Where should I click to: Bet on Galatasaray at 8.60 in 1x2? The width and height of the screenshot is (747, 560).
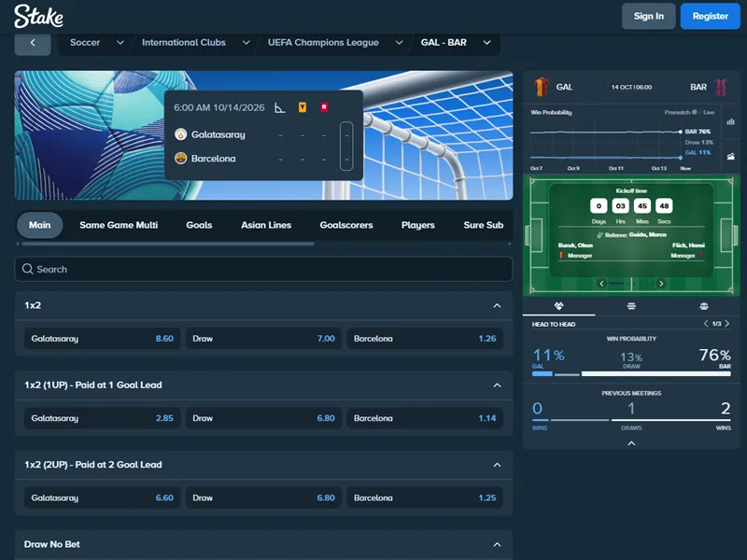click(x=103, y=339)
